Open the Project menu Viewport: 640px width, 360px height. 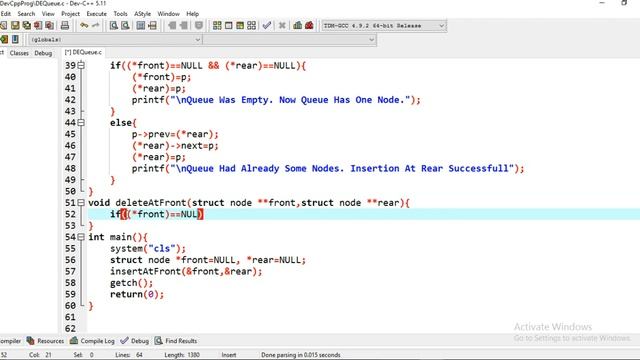point(71,13)
